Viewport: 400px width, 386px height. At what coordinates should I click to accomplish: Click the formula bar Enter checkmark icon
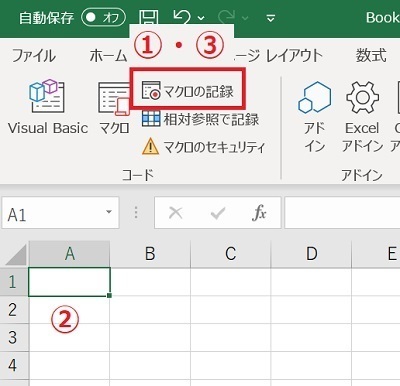(218, 213)
